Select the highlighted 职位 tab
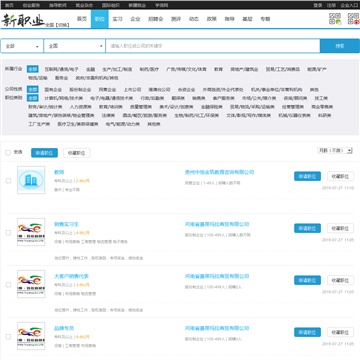 pos(100,19)
